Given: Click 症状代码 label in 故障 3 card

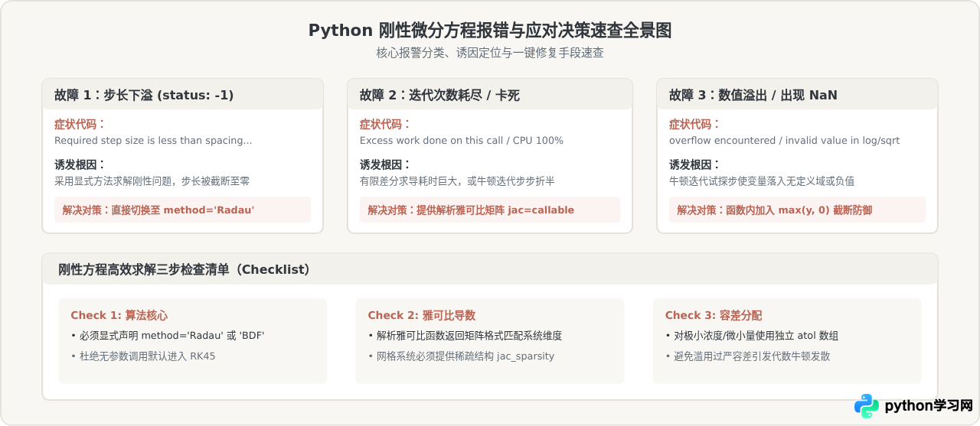Looking at the screenshot, I should 694,124.
